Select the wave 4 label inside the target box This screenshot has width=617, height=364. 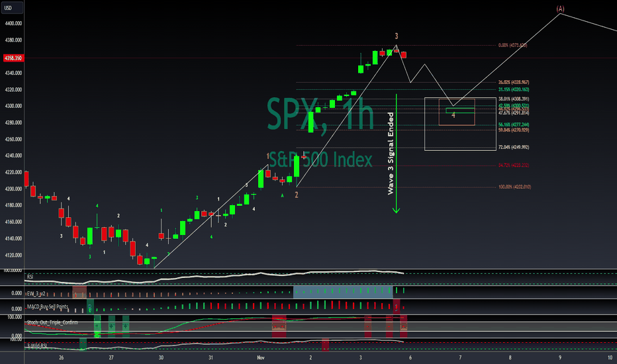(x=453, y=115)
